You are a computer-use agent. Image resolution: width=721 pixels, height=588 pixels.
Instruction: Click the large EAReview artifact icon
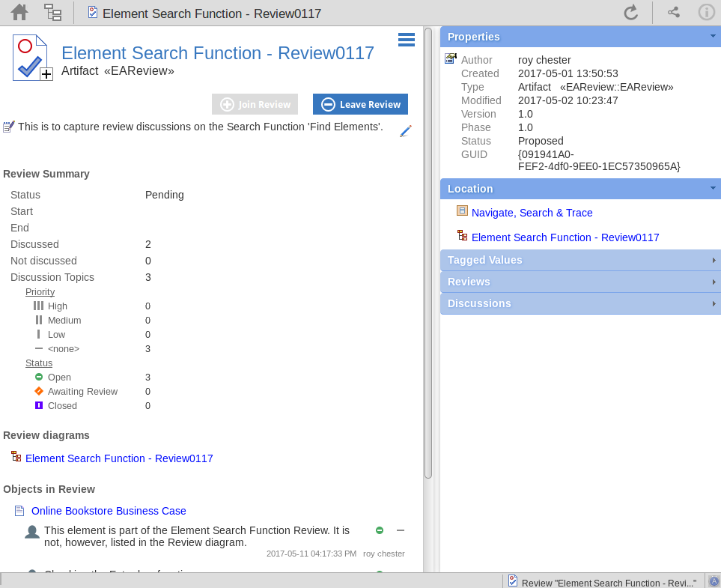coord(32,58)
